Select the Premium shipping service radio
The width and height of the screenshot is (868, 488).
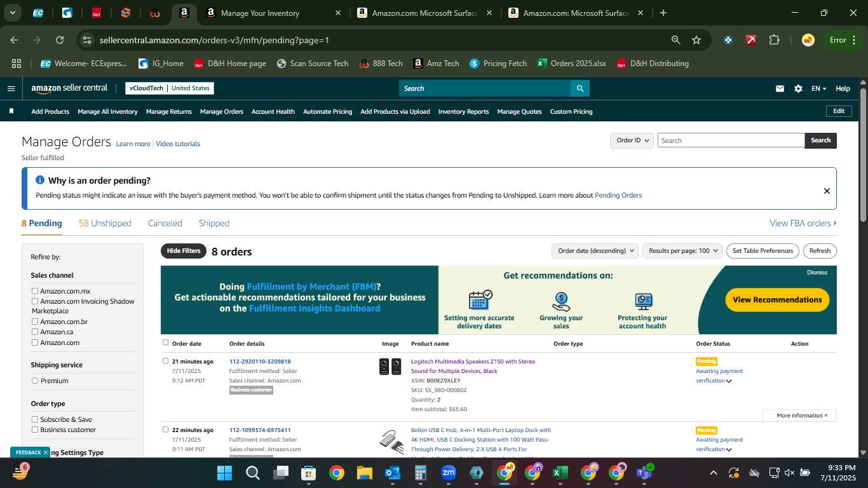(35, 381)
